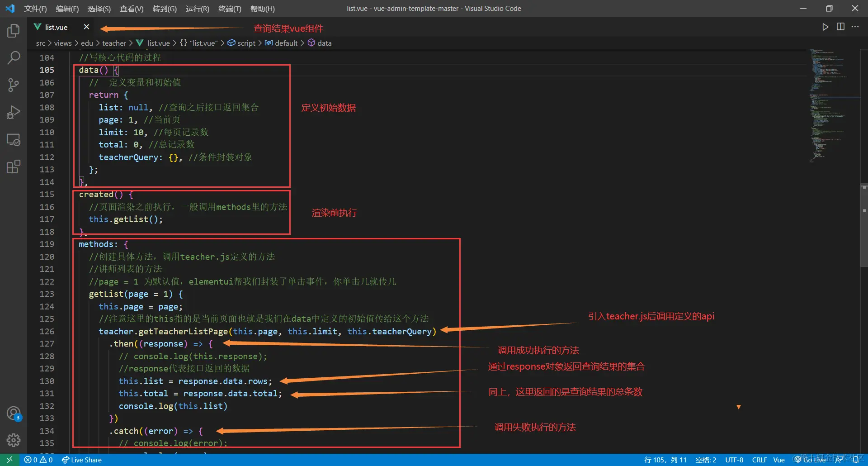Select the Source Control icon

[13, 85]
